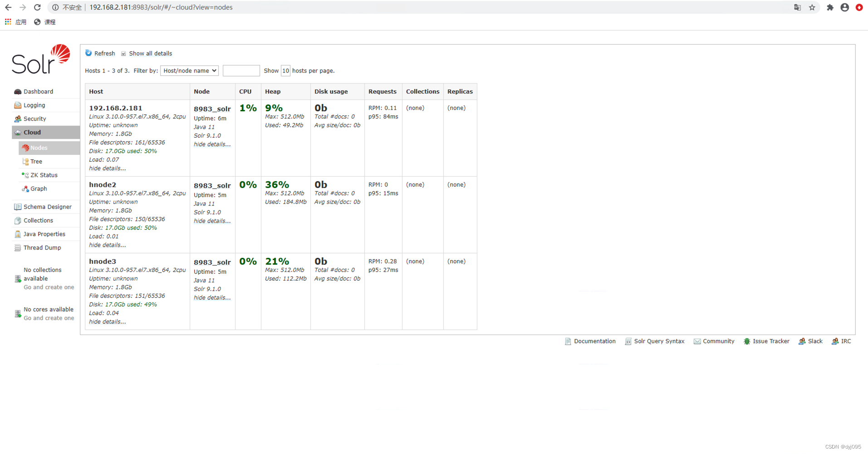Reload the browser page
Image resolution: width=868 pixels, height=454 pixels.
[x=37, y=7]
